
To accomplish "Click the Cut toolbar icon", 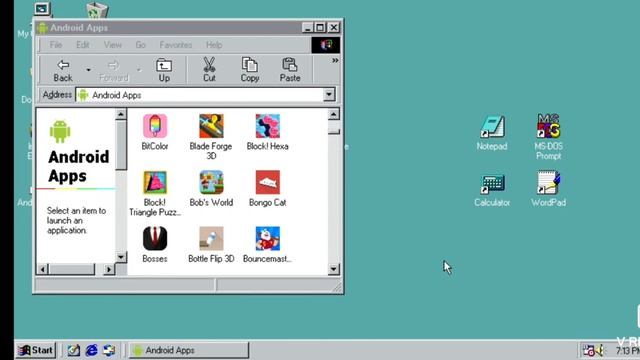I will click(209, 70).
